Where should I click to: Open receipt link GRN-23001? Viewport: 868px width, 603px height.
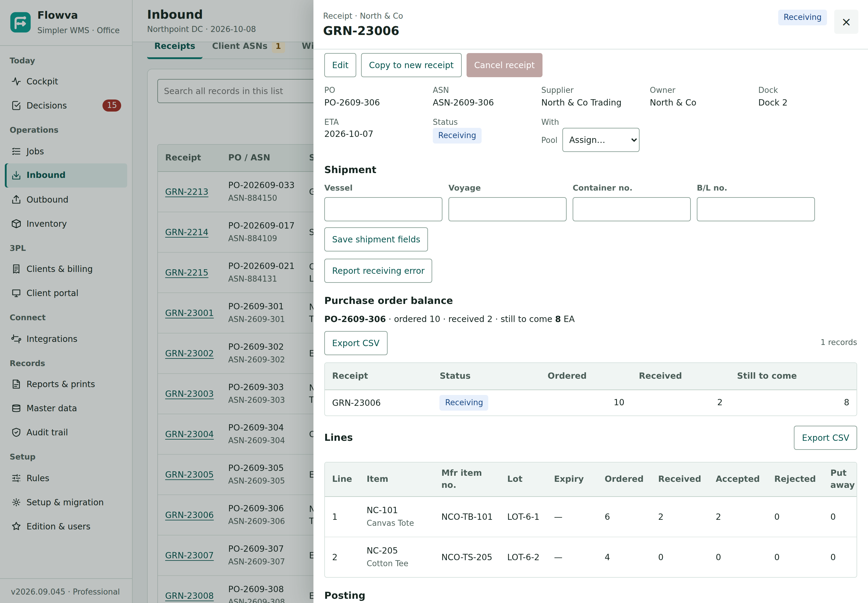point(189,313)
